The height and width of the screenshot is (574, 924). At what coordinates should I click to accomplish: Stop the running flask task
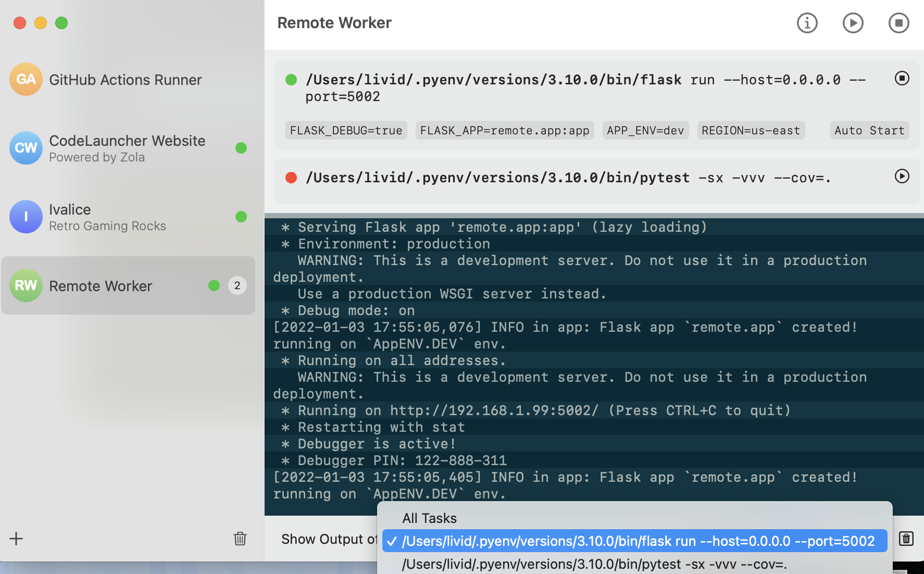coord(902,78)
